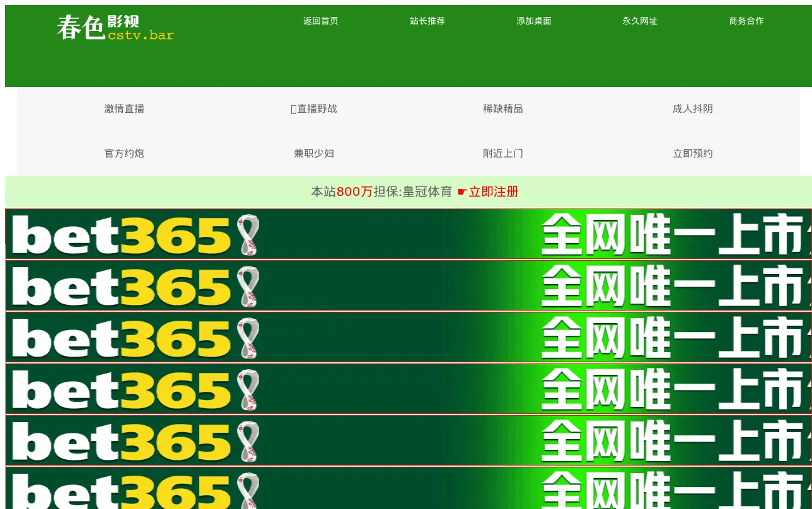Click the 立即预约 link

[x=693, y=153]
